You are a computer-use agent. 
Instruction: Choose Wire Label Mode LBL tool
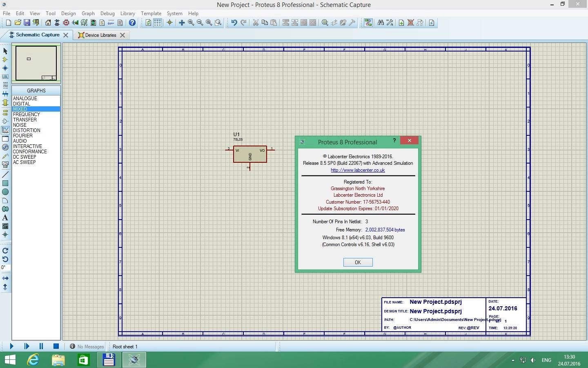pos(5,76)
